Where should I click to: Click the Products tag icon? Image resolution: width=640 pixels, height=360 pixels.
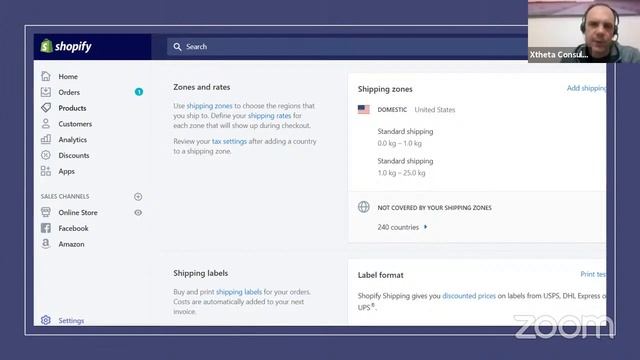(x=46, y=108)
